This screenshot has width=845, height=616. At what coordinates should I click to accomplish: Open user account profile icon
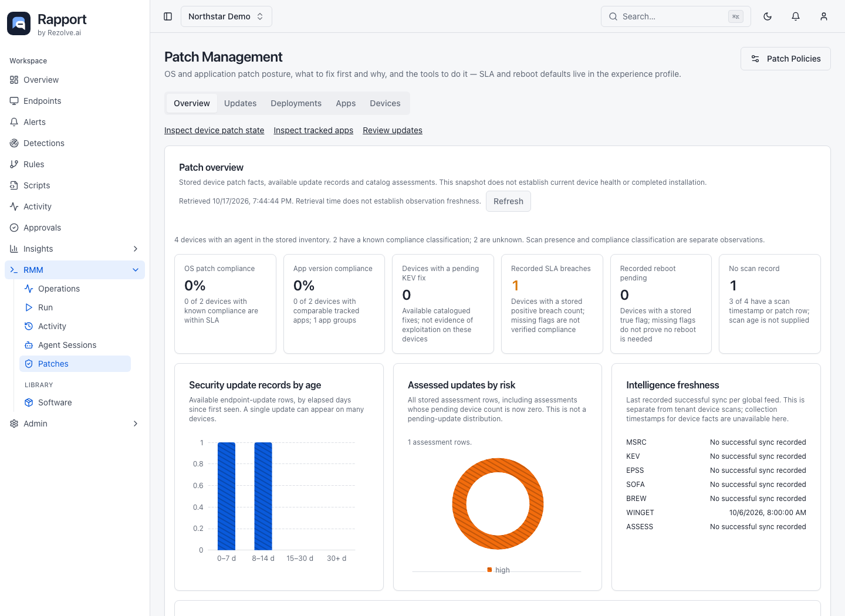pyautogui.click(x=824, y=16)
